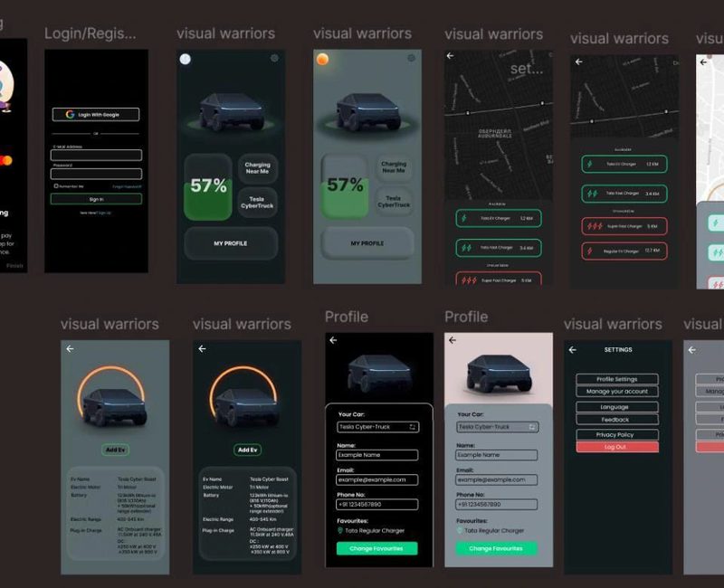Click the Google icon in Login With Google
Viewport: 724px width, 588px height.
[70, 115]
